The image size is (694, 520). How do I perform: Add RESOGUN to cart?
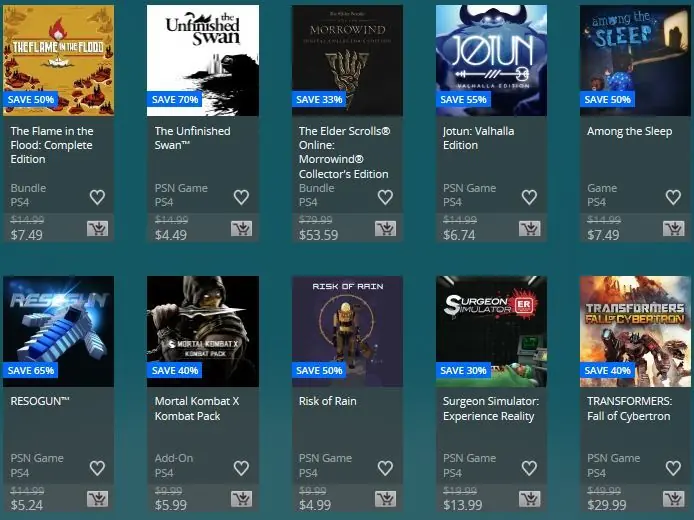[97, 499]
